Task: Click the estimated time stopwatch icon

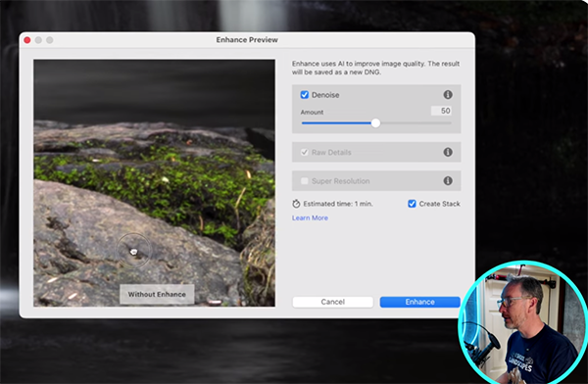Action: point(296,204)
